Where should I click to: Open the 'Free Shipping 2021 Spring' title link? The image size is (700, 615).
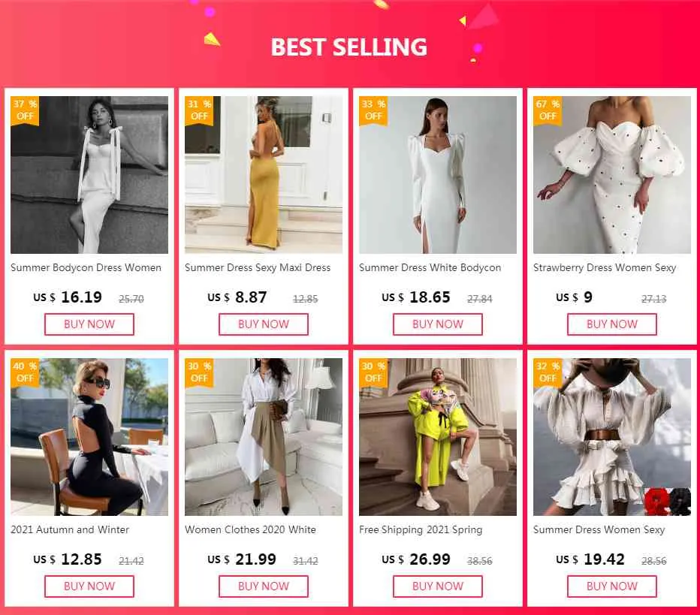click(421, 529)
